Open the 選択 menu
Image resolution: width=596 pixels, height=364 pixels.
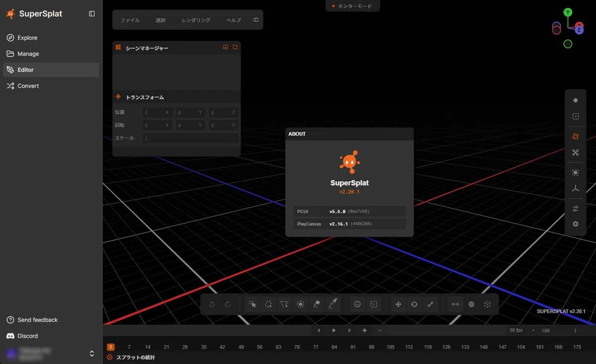[160, 20]
